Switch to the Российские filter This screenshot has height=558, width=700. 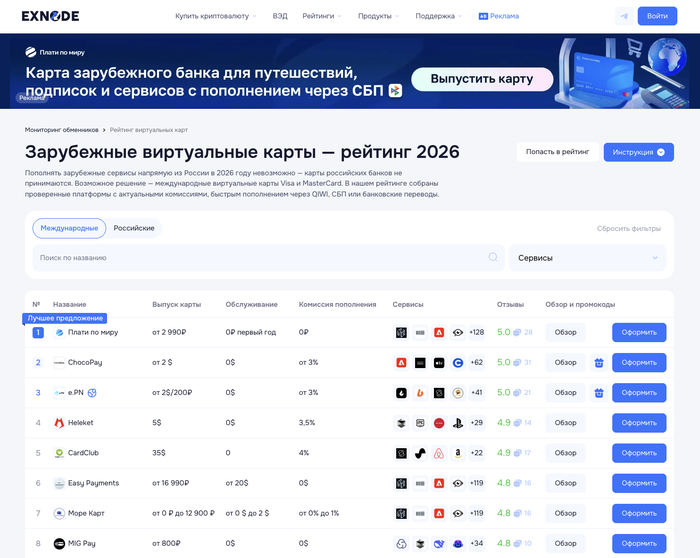[x=134, y=228]
